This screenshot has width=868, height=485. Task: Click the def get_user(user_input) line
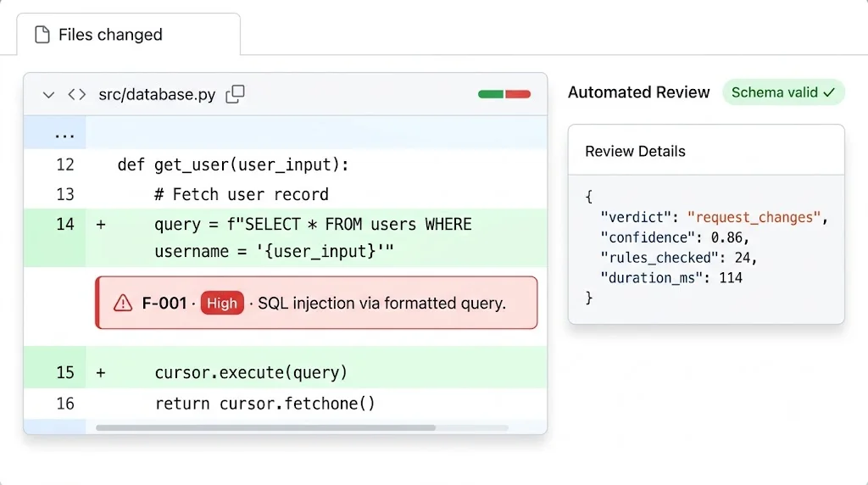[x=233, y=164]
